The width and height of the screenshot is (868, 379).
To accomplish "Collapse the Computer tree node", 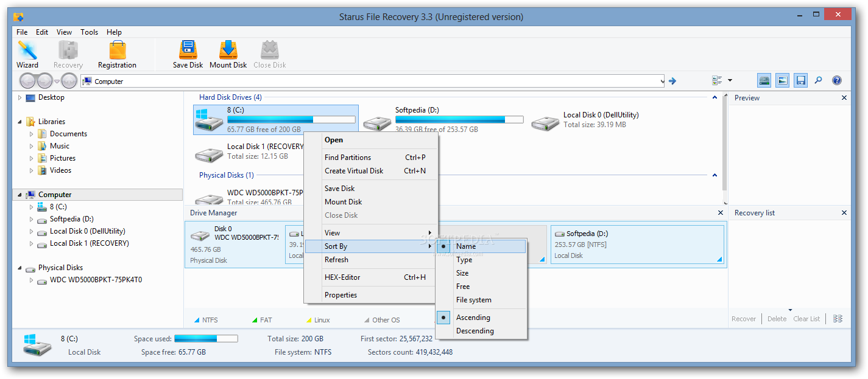I will 19,195.
